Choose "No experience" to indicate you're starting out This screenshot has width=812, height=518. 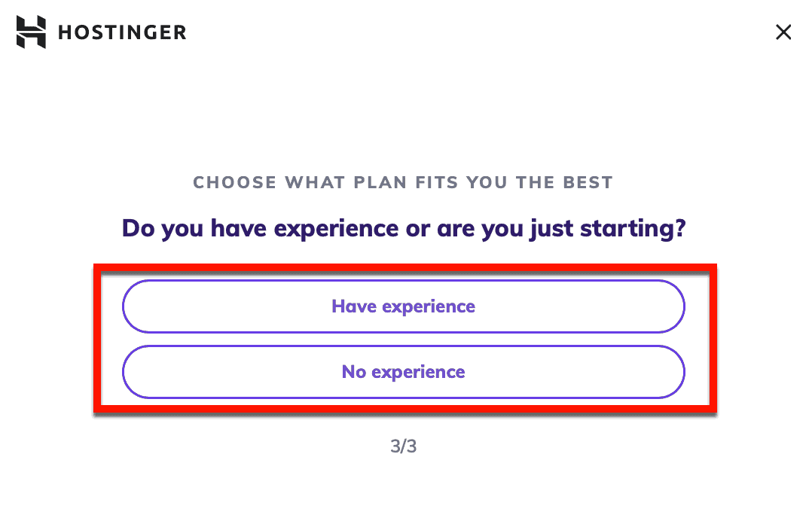404,371
